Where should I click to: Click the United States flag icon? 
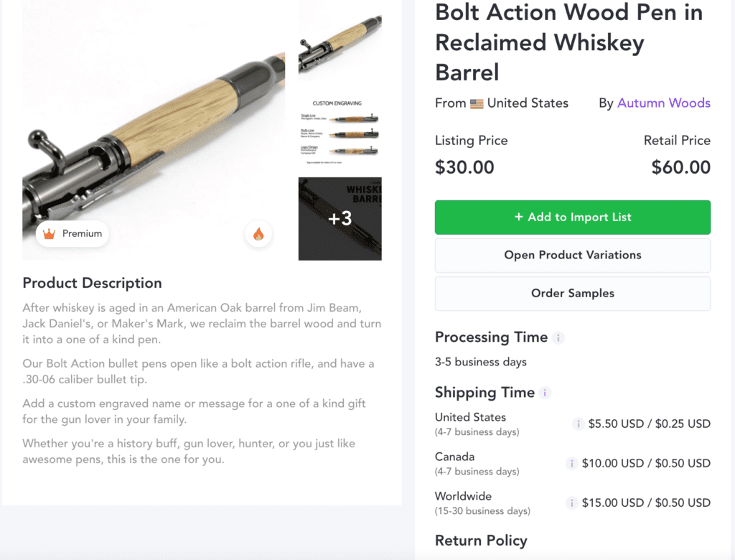[x=477, y=103]
